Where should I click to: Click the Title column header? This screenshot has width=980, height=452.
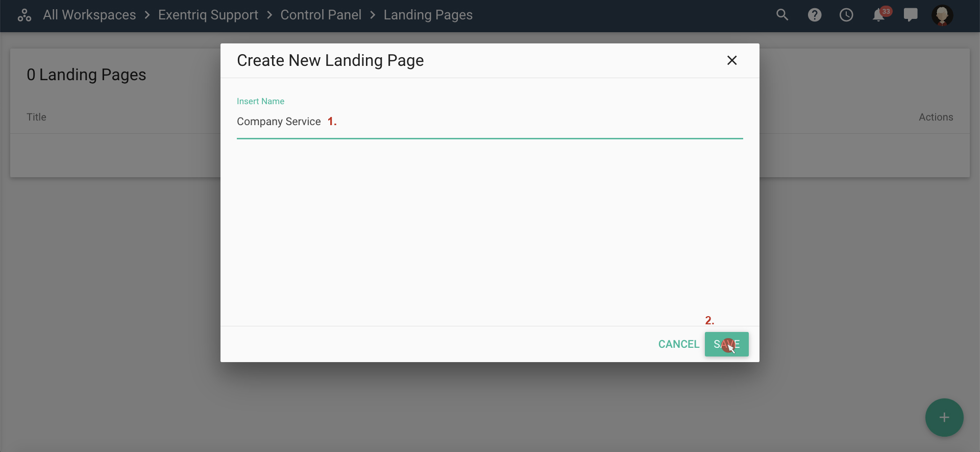pyautogui.click(x=36, y=117)
